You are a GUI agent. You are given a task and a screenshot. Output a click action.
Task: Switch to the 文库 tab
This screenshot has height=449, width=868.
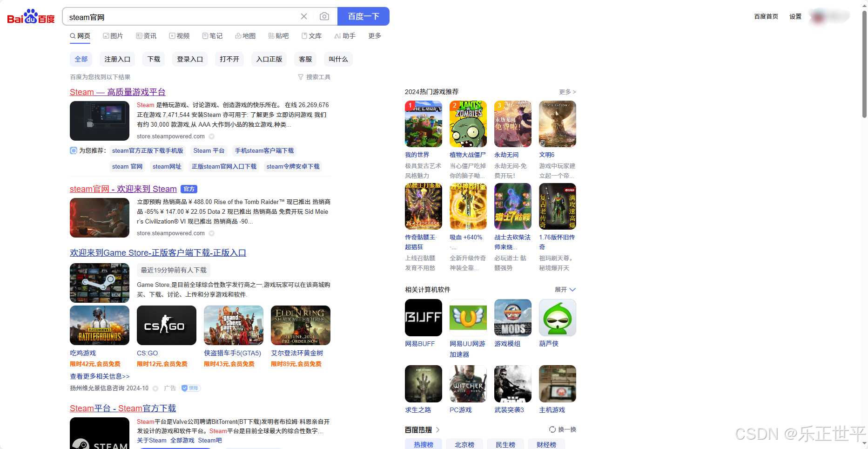coord(311,36)
